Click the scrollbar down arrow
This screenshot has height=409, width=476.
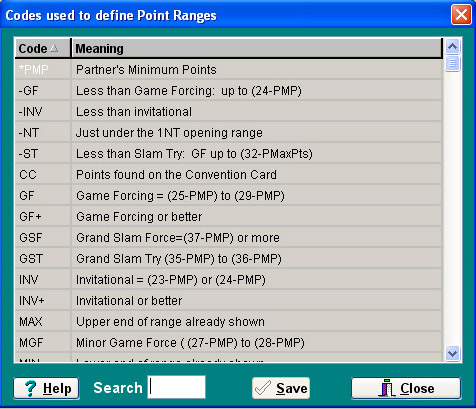452,353
